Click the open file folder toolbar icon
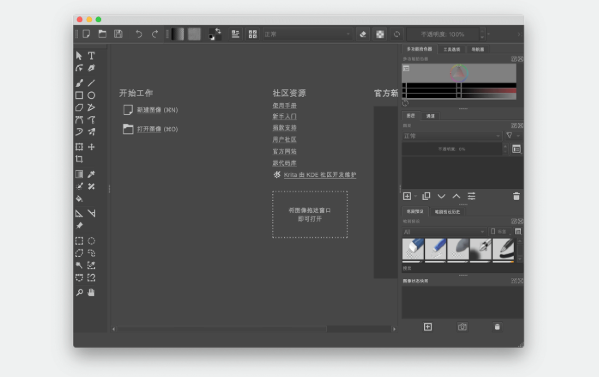599x377 pixels. coord(102,34)
